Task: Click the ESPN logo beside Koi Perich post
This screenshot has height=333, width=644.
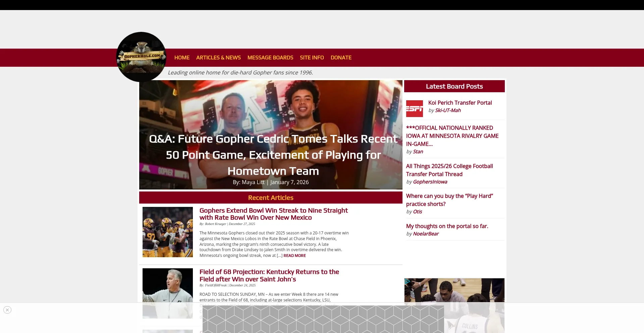Action: click(415, 108)
